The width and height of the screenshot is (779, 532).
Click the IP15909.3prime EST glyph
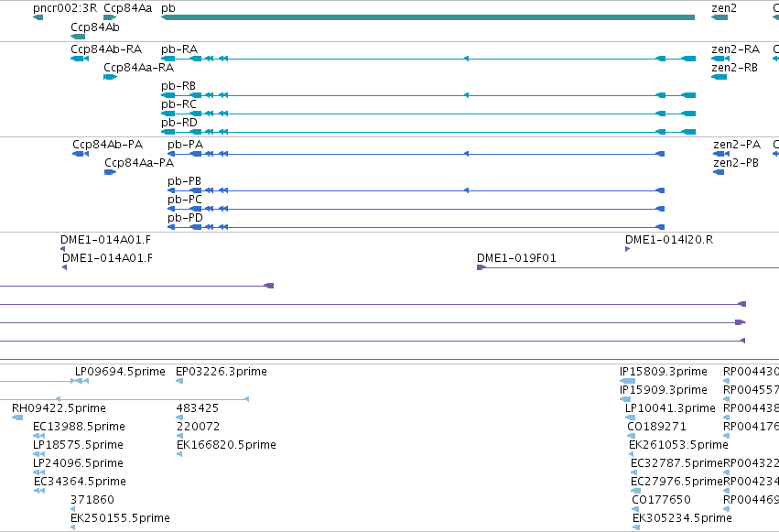coord(625,399)
